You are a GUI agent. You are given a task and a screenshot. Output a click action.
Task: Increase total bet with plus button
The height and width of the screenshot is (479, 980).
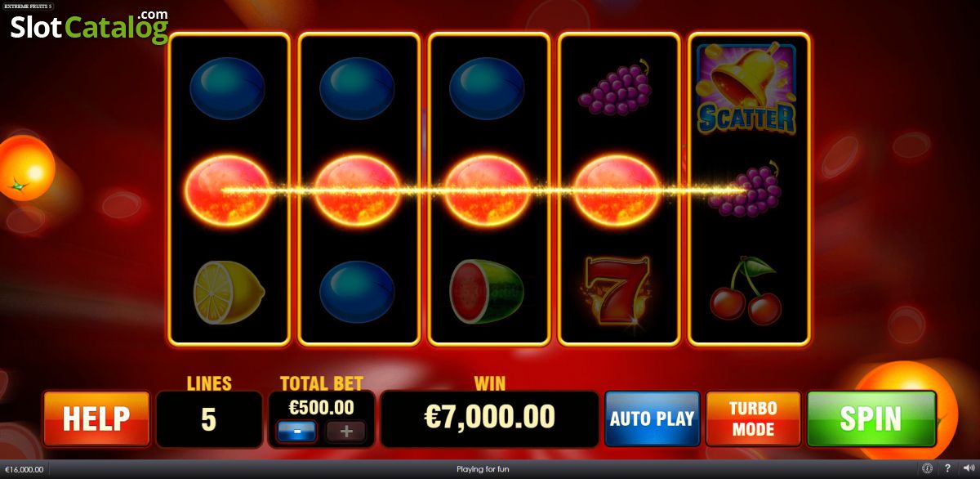click(346, 430)
